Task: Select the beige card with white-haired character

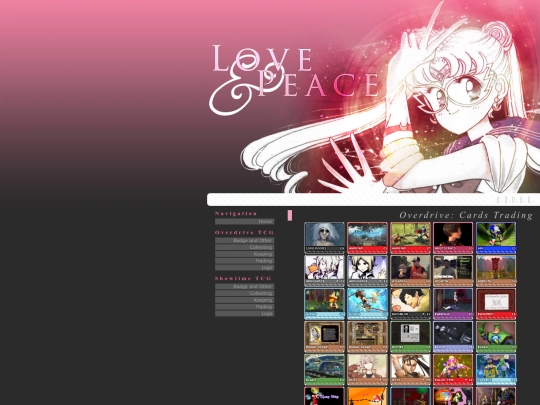Action: pos(367,370)
